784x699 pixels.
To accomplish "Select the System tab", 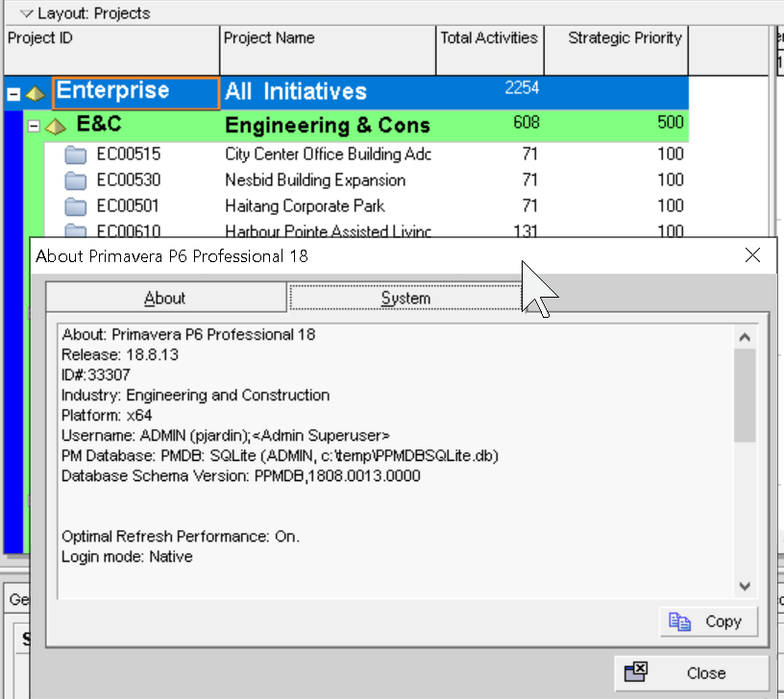I will 405,298.
